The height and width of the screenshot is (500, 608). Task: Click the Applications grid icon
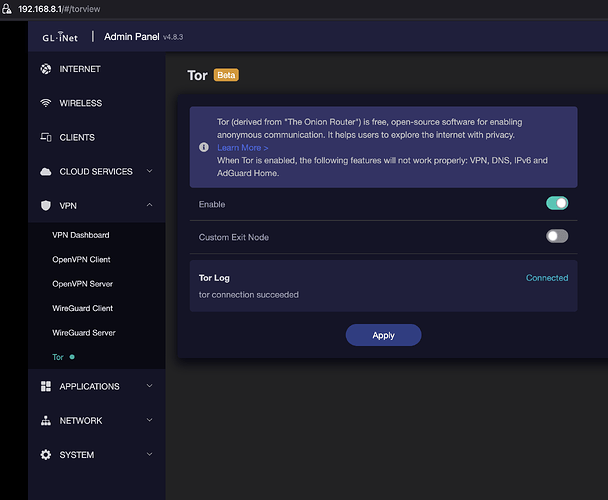46,386
